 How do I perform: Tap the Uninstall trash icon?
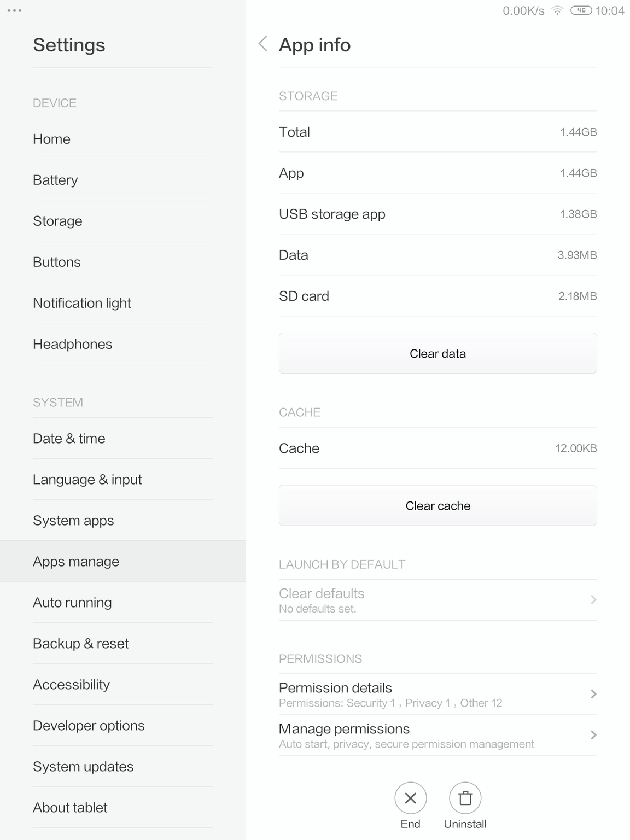(x=465, y=798)
